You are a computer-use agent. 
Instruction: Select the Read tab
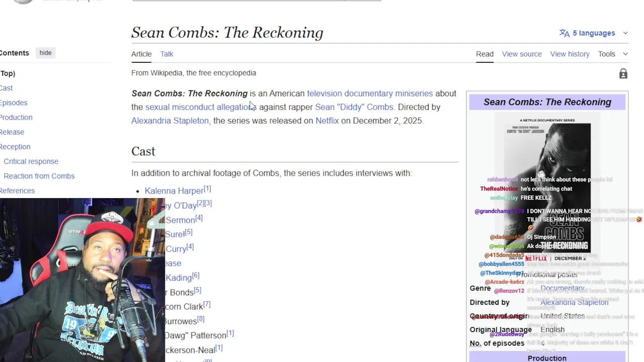click(485, 54)
